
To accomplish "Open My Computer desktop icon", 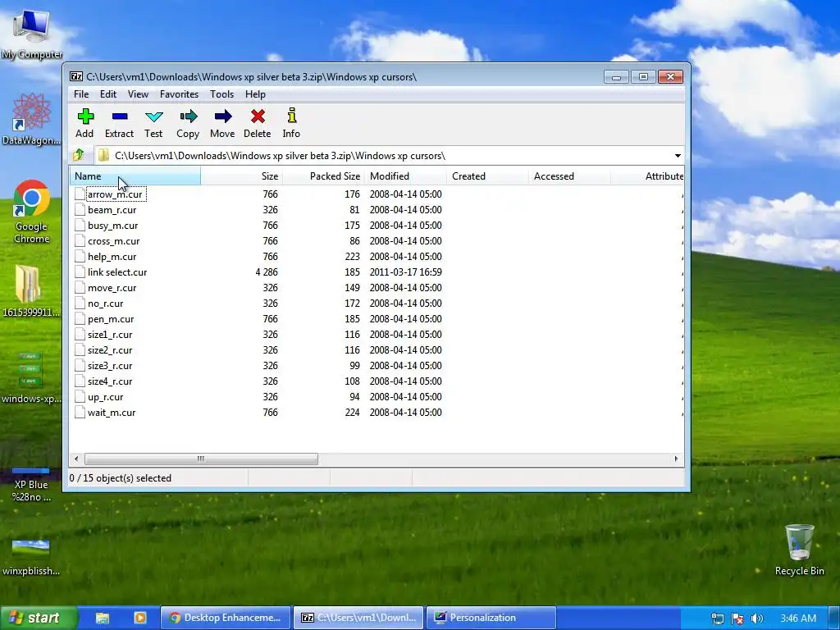I will (x=32, y=33).
